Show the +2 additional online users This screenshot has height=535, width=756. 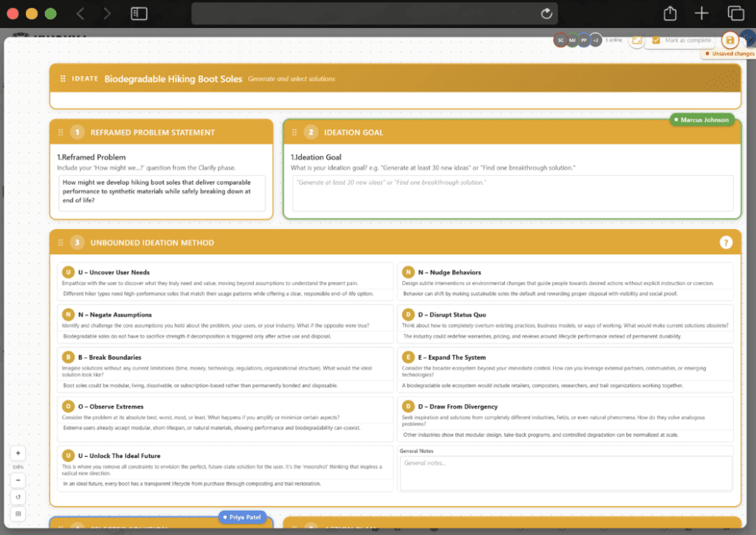[x=596, y=40]
